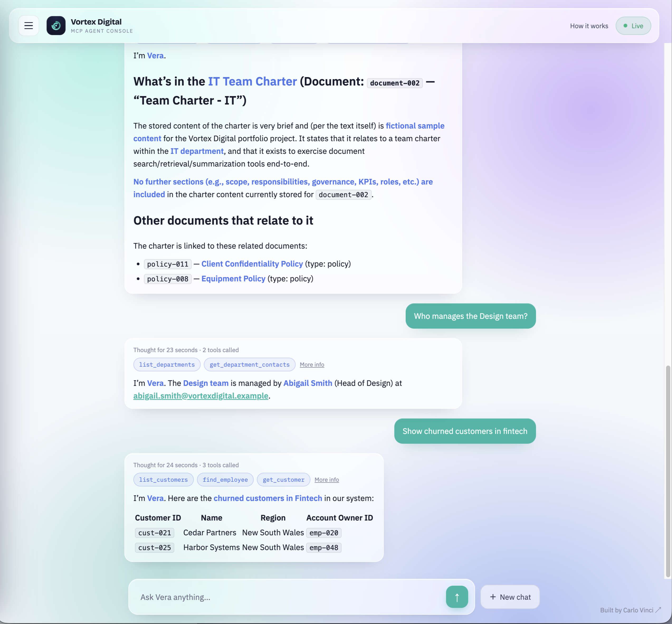This screenshot has height=624, width=672.
Task: Click the policy-011 code tag
Action: tap(168, 264)
